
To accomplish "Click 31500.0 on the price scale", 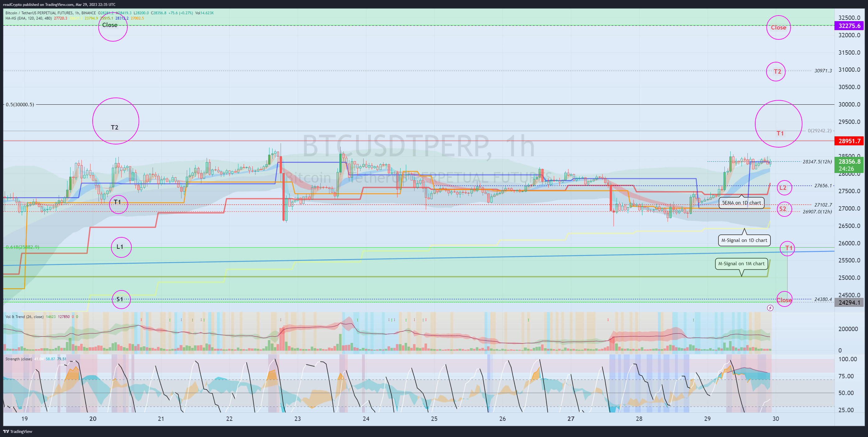I will [x=849, y=52].
